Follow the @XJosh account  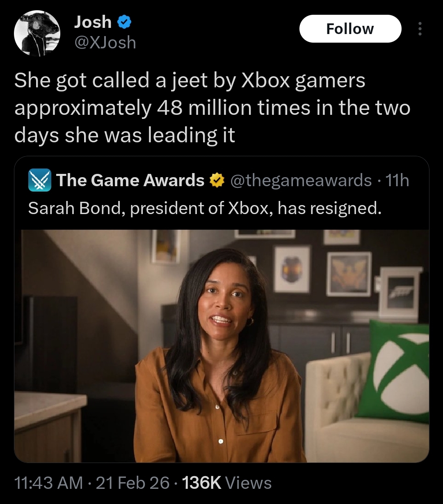(350, 29)
